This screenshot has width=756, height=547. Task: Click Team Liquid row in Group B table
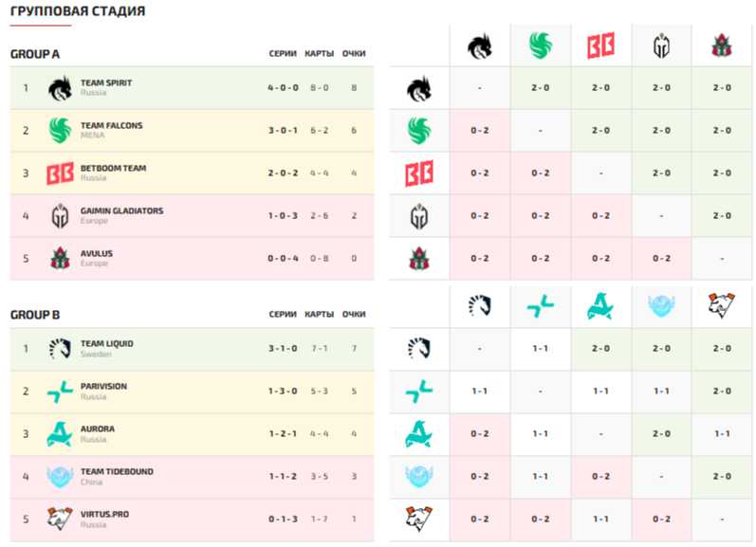pos(192,349)
